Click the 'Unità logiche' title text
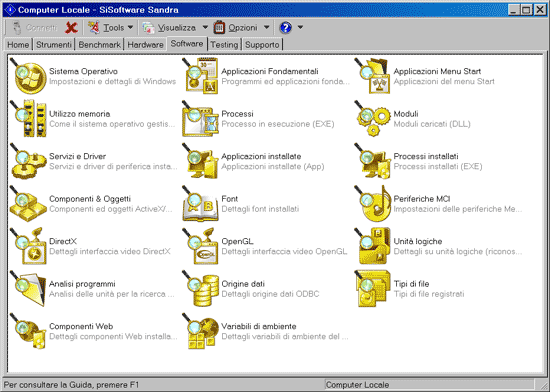This screenshot has width=550, height=392. pyautogui.click(x=418, y=241)
